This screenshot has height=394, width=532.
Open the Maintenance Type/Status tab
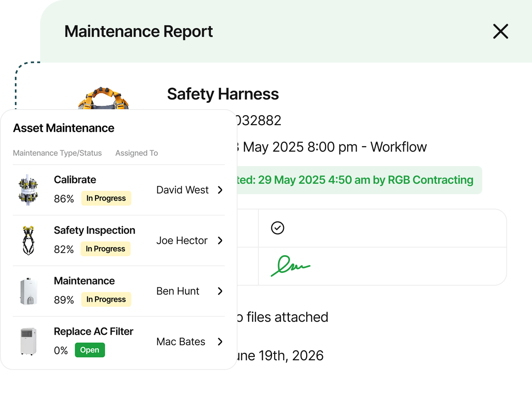click(57, 153)
